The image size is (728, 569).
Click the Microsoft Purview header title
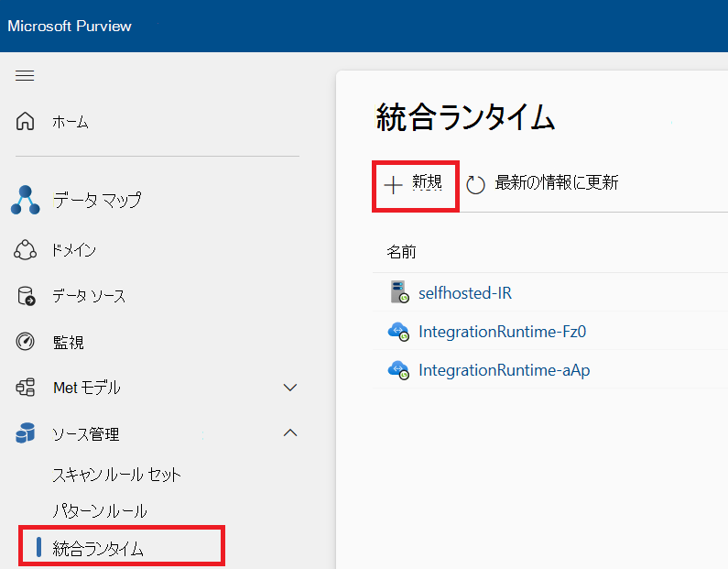point(70,26)
